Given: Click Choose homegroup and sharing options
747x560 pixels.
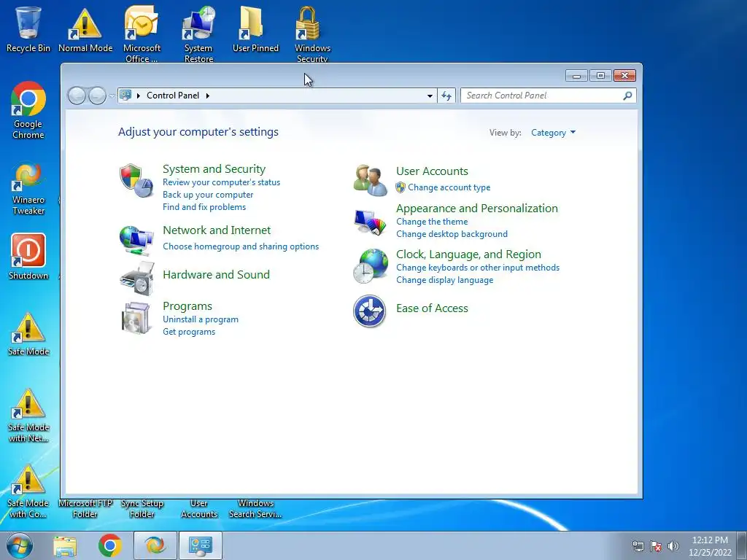Looking at the screenshot, I should 241,246.
